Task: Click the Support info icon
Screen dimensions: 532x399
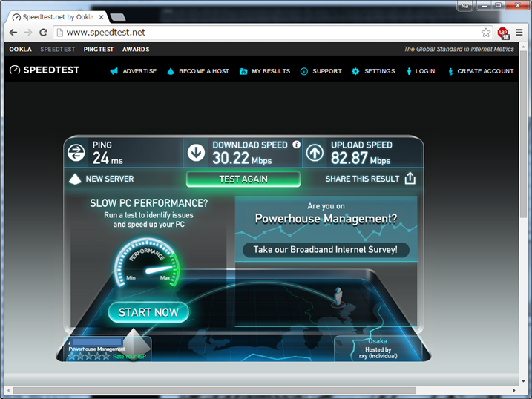Action: tap(304, 71)
